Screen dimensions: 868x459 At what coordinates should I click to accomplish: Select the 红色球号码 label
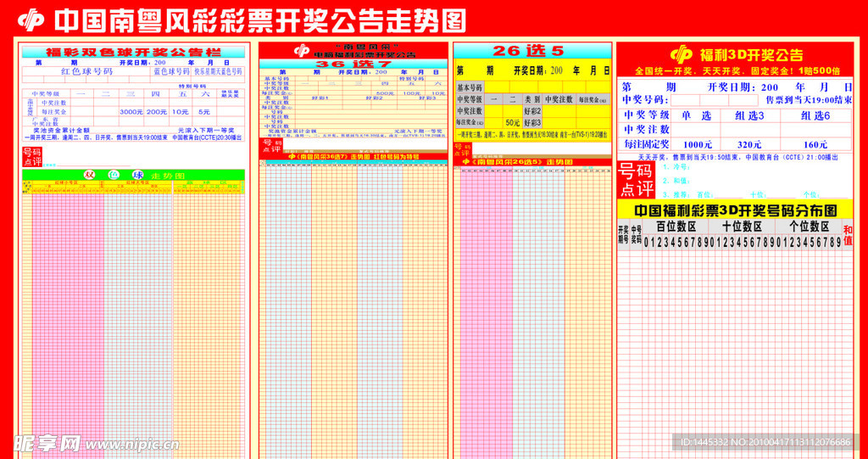click(x=87, y=71)
